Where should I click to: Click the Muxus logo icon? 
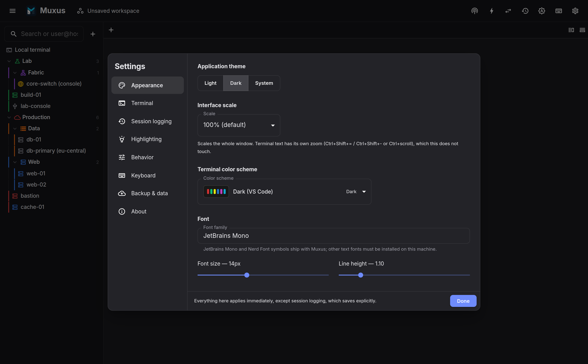coord(31,11)
